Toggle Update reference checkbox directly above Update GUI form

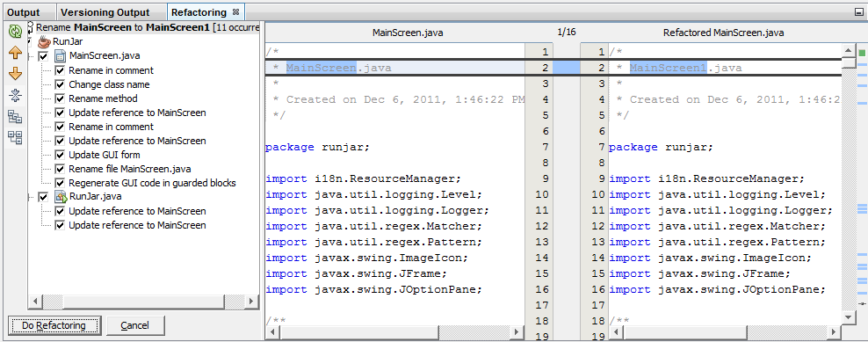coord(60,141)
